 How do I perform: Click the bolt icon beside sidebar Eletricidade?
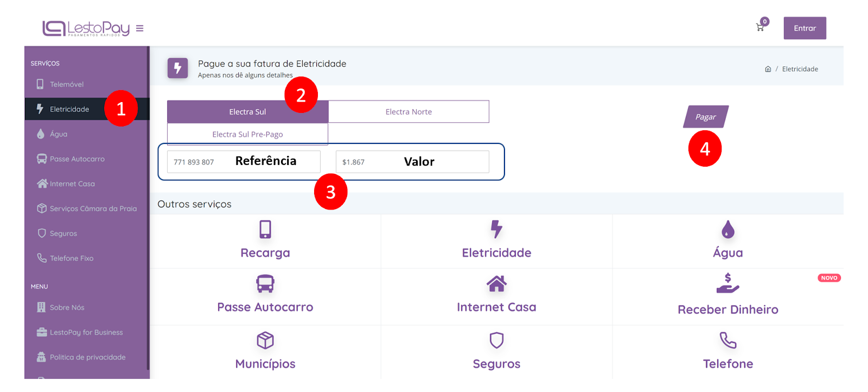pos(40,109)
